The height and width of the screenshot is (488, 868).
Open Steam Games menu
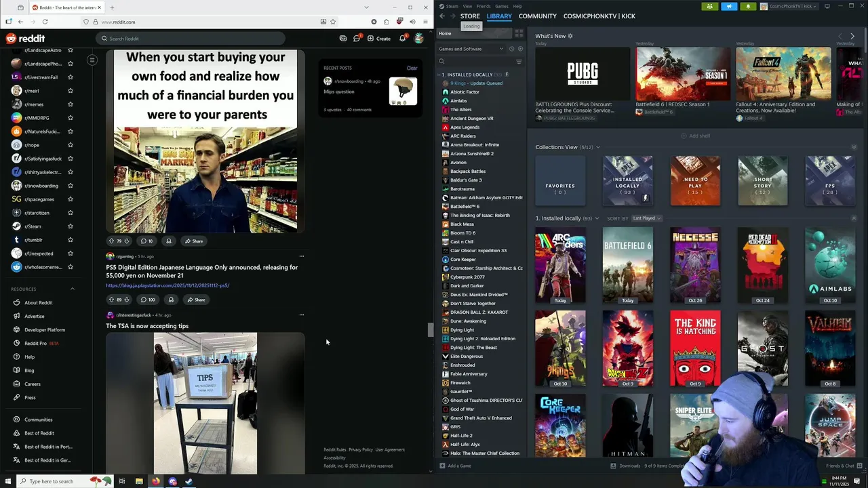click(x=502, y=6)
